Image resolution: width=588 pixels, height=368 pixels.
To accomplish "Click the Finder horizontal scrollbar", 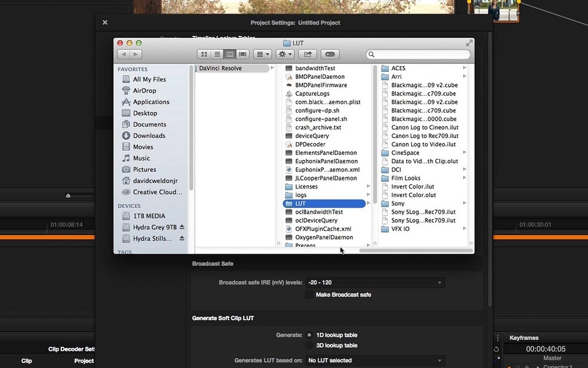I will pos(416,251).
